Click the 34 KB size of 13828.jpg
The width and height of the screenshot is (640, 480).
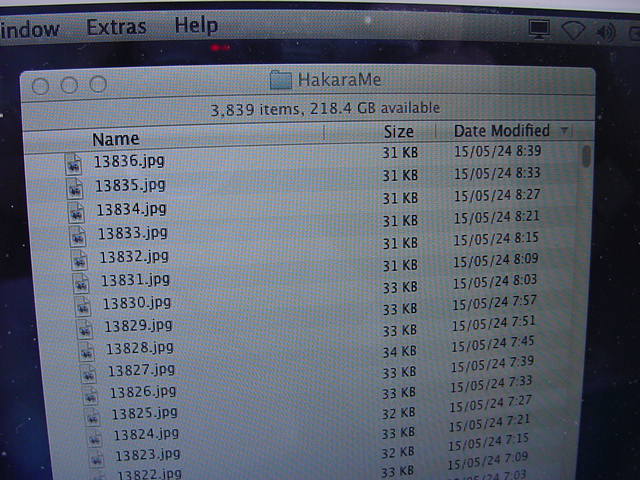pyautogui.click(x=399, y=351)
